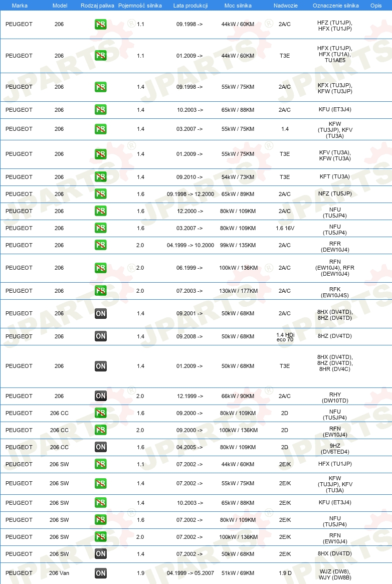Click the Pojemność silnika column header
392x584 pixels.
pyautogui.click(x=140, y=6)
